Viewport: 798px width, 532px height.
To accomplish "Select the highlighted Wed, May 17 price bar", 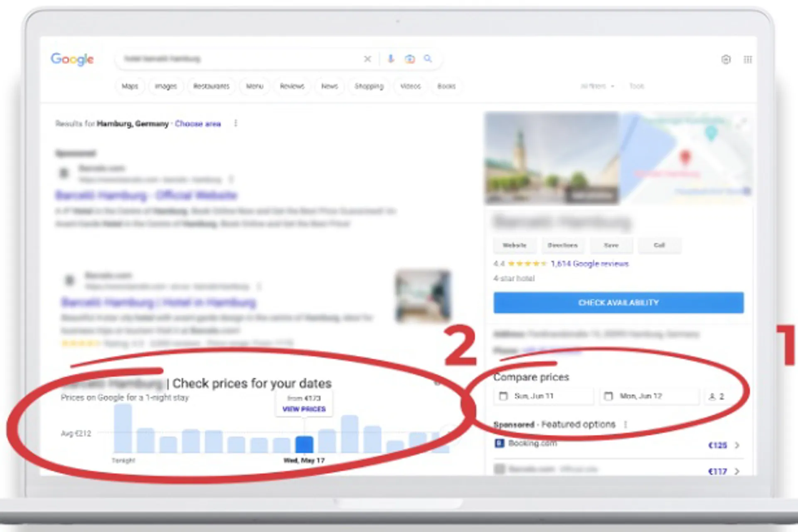I will (x=304, y=445).
